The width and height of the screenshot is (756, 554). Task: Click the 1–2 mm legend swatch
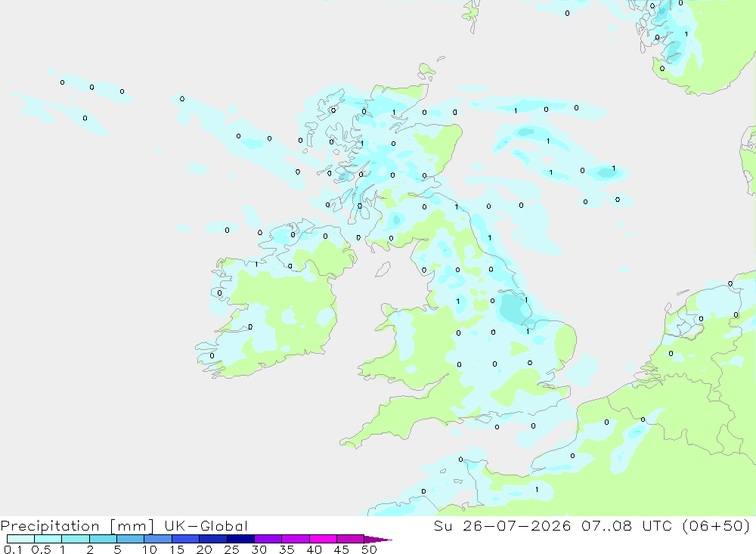(76, 539)
